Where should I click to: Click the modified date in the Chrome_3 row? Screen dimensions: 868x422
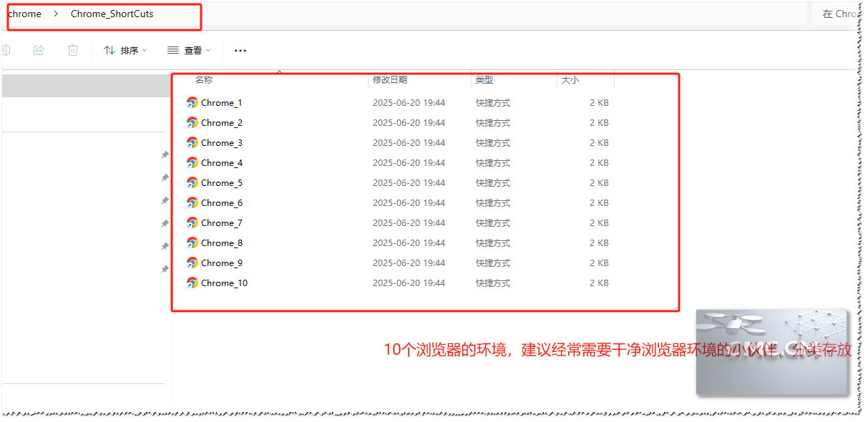coord(409,142)
